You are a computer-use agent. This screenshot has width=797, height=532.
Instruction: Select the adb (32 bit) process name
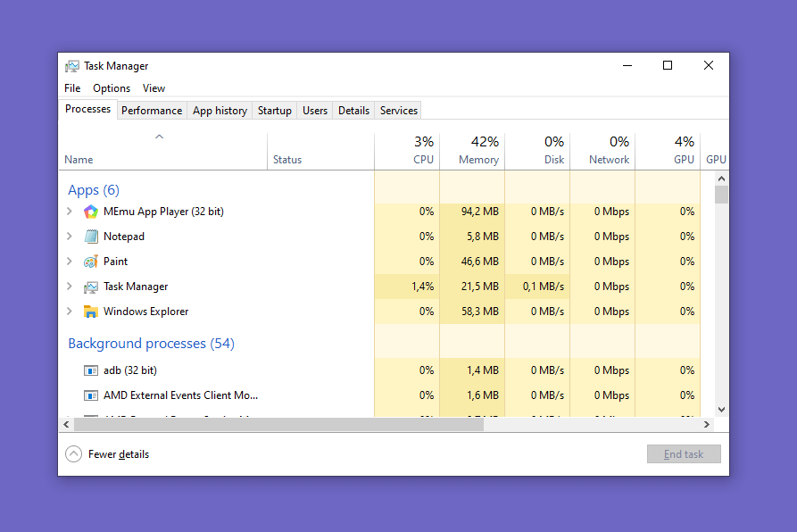130,370
